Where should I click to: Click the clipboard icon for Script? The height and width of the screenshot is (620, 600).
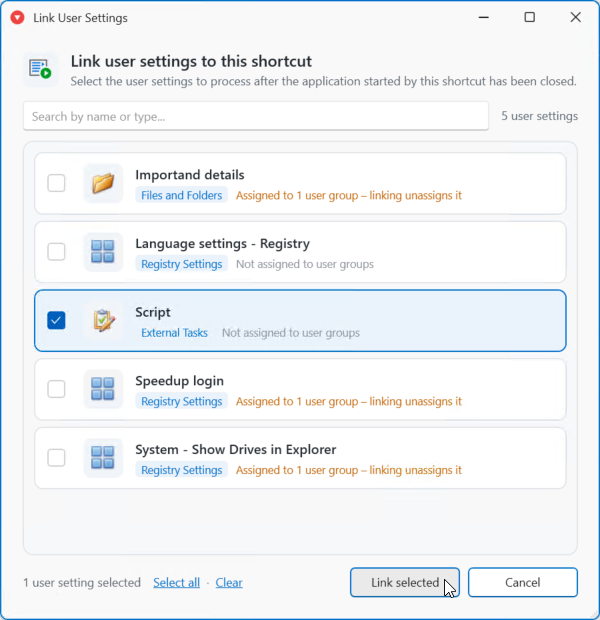103,320
